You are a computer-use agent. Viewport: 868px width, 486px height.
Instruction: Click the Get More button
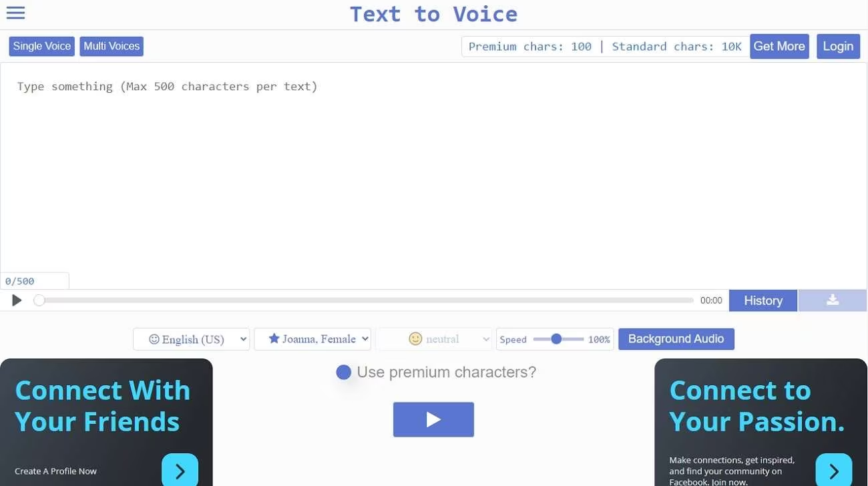point(779,46)
